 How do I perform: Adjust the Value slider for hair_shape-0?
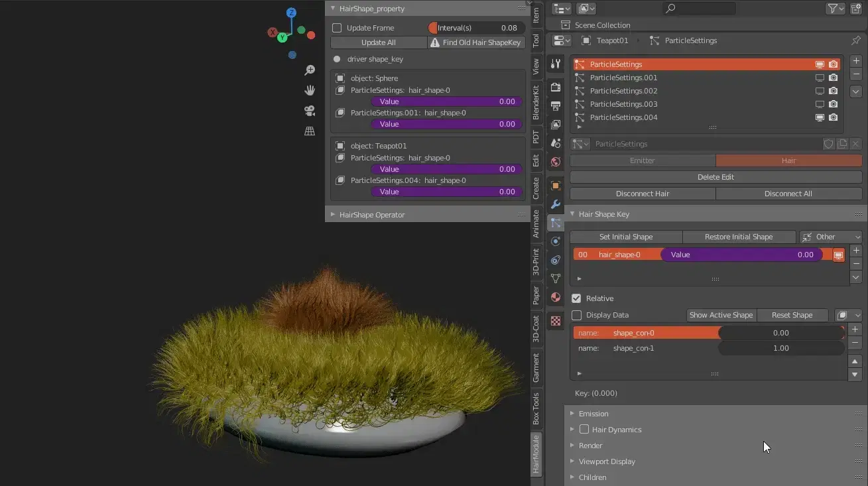[741, 254]
